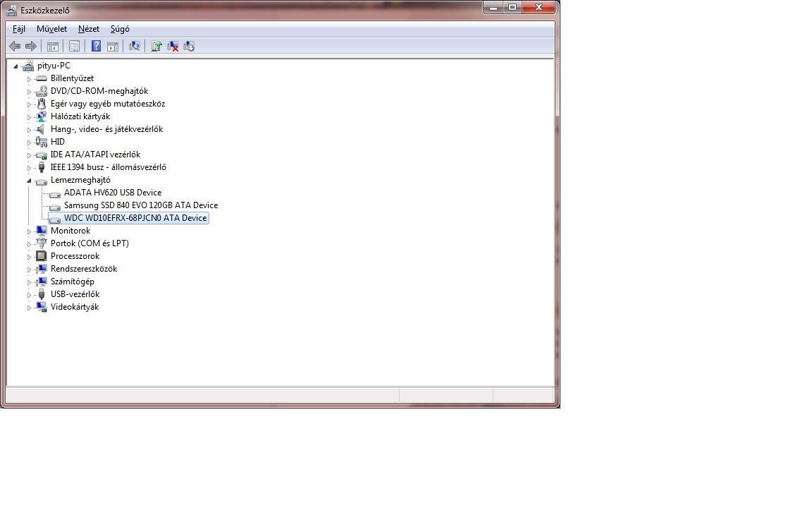812x508 pixels.
Task: Click the pityu-PC computer icon
Action: [x=28, y=66]
